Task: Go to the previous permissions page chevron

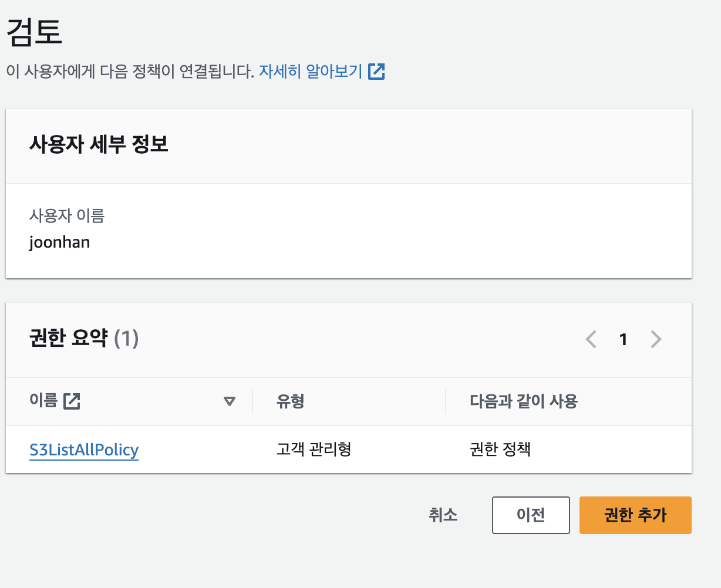Action: 591,339
